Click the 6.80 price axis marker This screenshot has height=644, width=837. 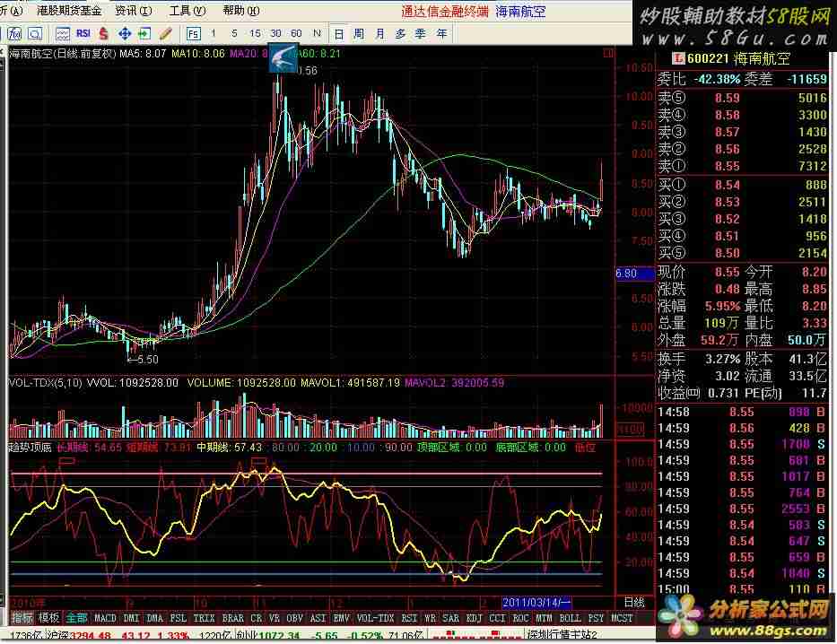[x=634, y=274]
